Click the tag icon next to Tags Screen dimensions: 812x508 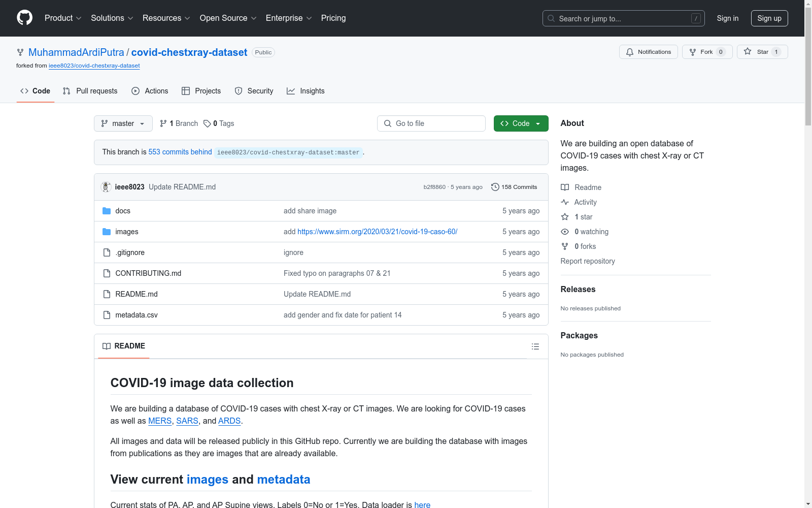tap(207, 123)
